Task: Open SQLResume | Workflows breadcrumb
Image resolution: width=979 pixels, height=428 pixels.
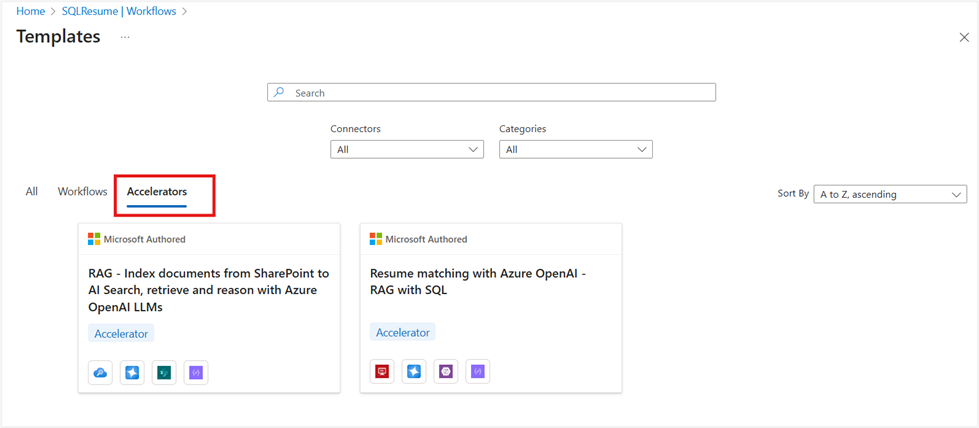Action: point(119,11)
